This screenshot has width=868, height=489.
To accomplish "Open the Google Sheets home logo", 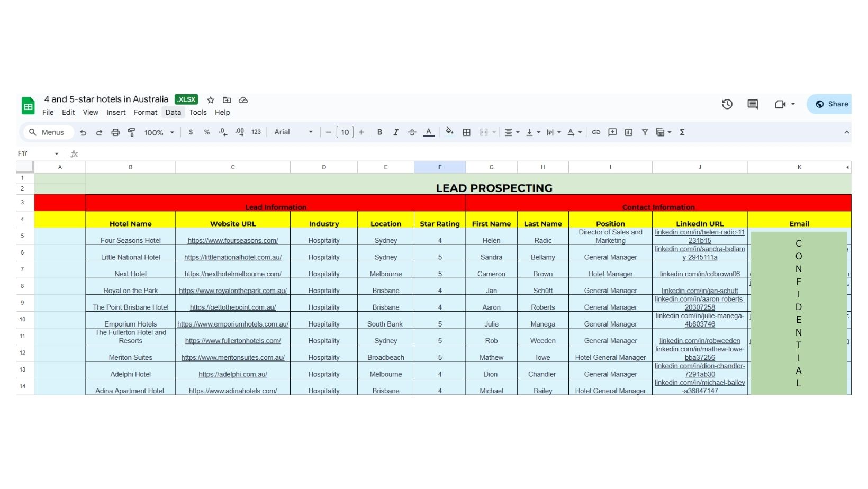I will (28, 106).
